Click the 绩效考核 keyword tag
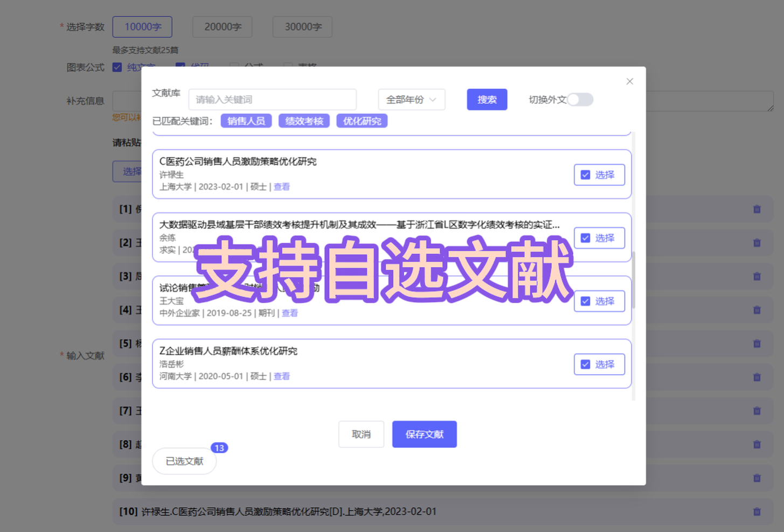Image resolution: width=784 pixels, height=532 pixels. point(304,121)
